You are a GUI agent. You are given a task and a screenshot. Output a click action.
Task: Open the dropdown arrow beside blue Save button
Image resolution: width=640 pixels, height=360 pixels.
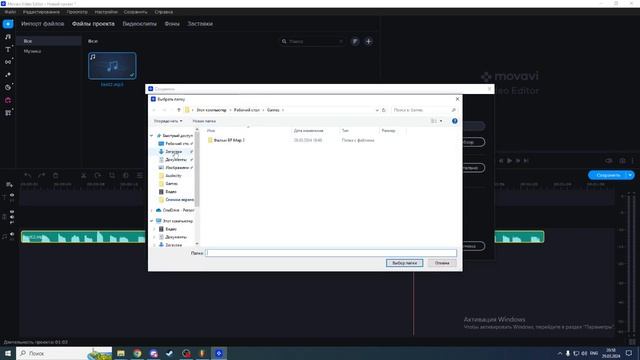[630, 175]
